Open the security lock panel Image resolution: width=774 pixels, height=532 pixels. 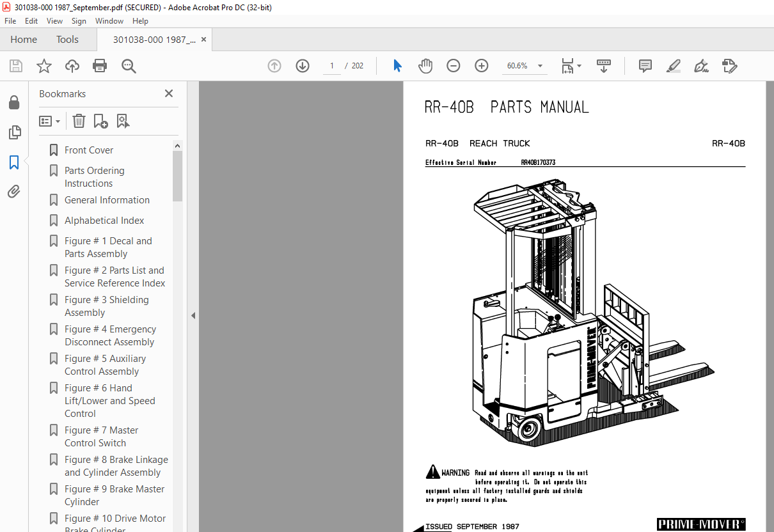tap(14, 103)
